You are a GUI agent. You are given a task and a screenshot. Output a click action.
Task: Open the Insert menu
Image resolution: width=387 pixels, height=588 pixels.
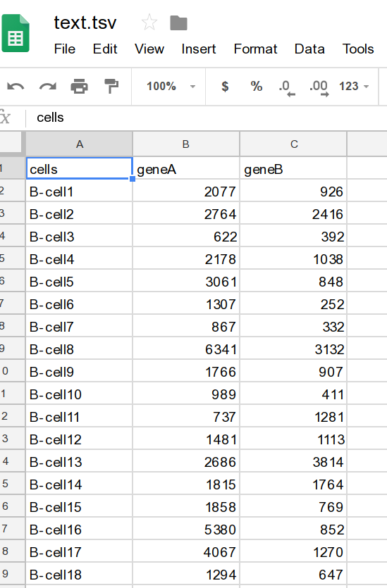199,49
